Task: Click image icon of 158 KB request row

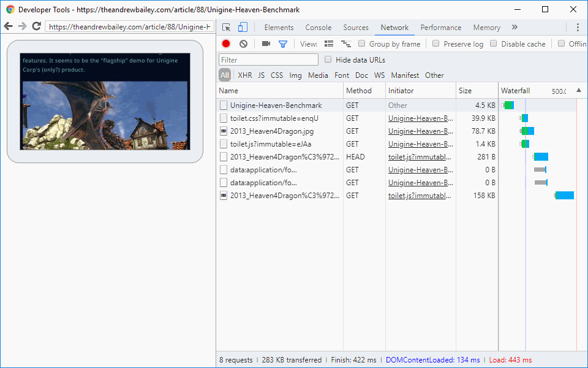Action: (x=224, y=196)
